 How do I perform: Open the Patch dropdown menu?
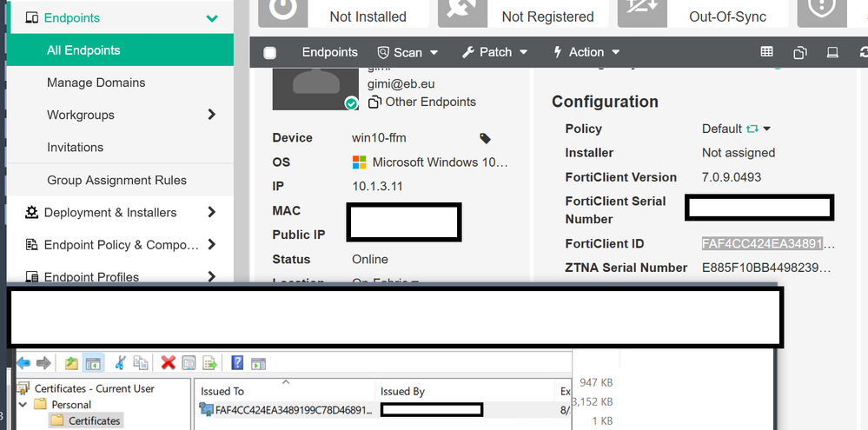click(495, 53)
